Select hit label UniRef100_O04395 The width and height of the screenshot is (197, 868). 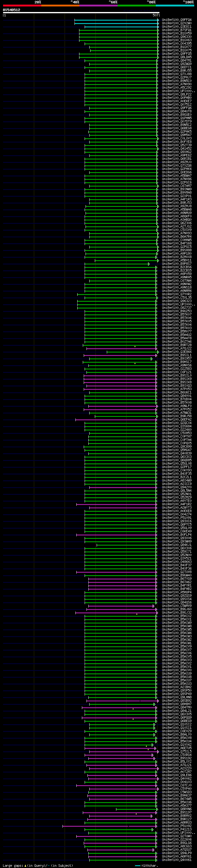coord(177,43)
